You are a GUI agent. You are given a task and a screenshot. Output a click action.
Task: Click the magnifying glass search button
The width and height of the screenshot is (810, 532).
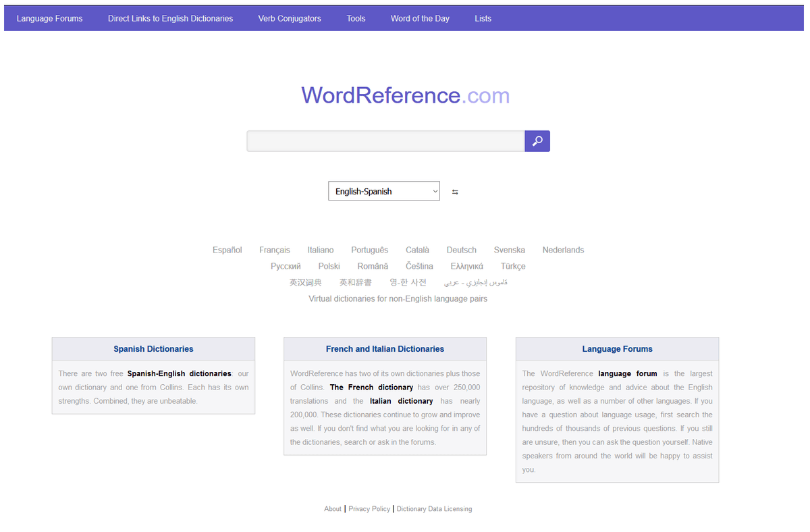pos(537,141)
